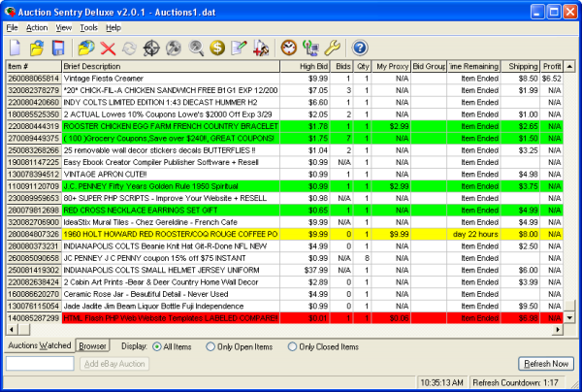This screenshot has height=392, width=582.
Task: Click the eBay item number input field
Action: click(x=39, y=363)
